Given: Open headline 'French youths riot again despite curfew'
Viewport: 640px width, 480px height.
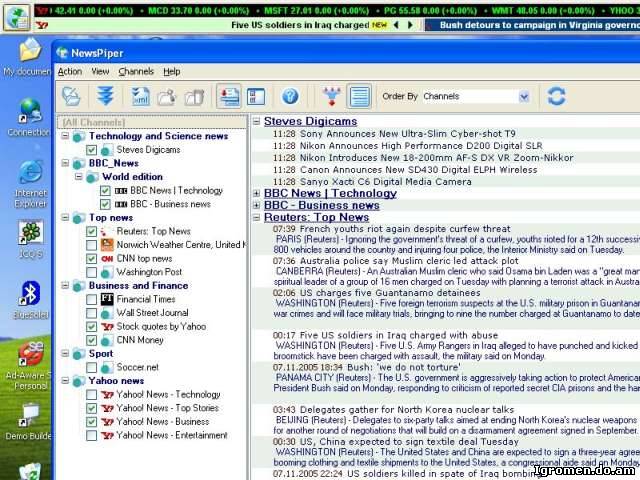Looking at the screenshot, I should (405, 229).
